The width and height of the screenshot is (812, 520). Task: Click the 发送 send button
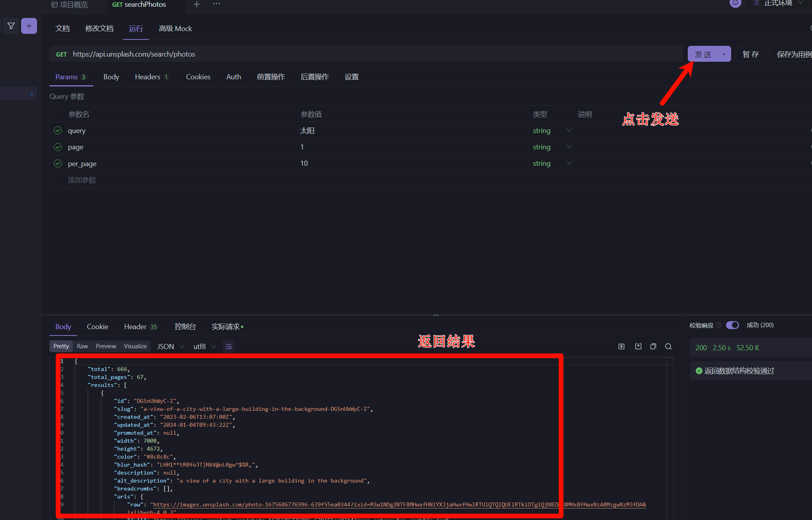703,54
